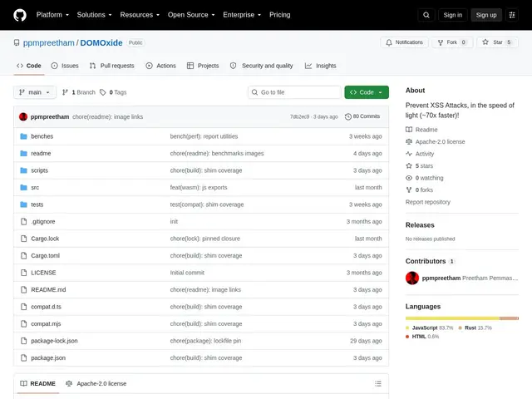This screenshot has height=399, width=532.
Task: Expand the Enterprise menu
Action: (x=242, y=15)
